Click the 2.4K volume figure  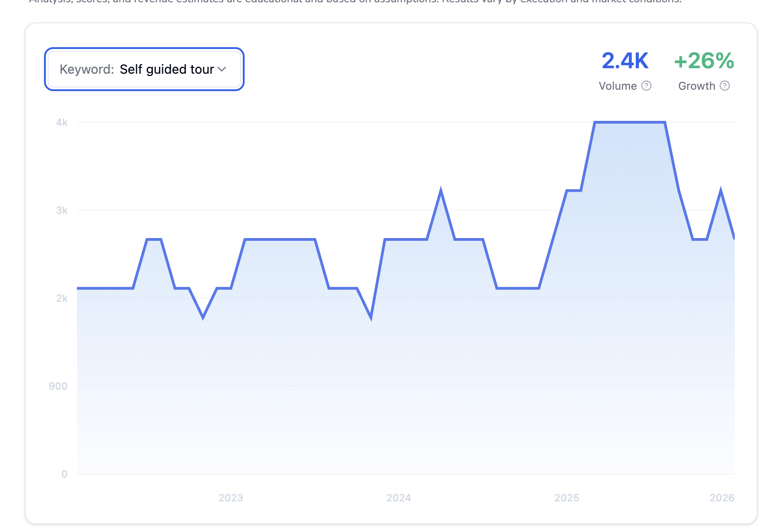pos(625,61)
